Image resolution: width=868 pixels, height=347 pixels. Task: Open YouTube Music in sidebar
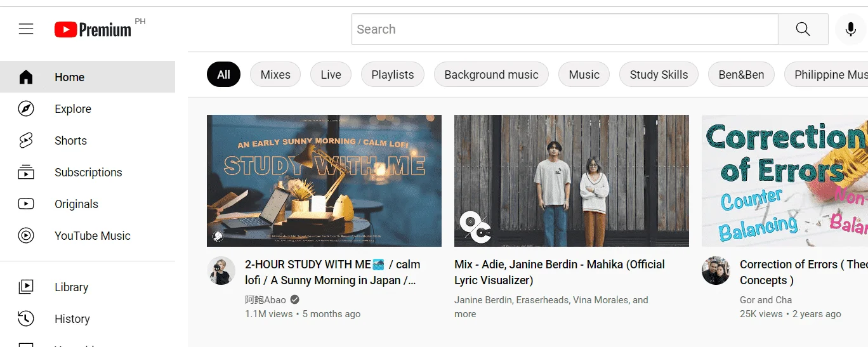tap(88, 236)
